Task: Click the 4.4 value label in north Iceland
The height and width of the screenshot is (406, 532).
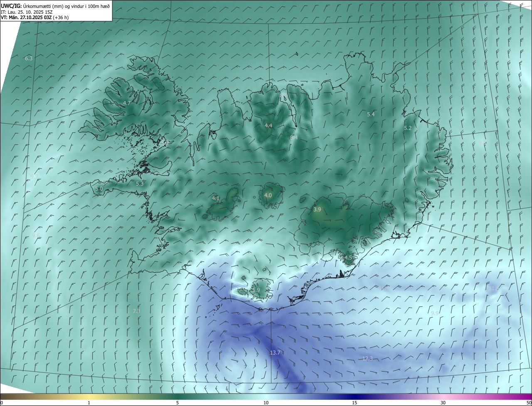Action: point(268,125)
